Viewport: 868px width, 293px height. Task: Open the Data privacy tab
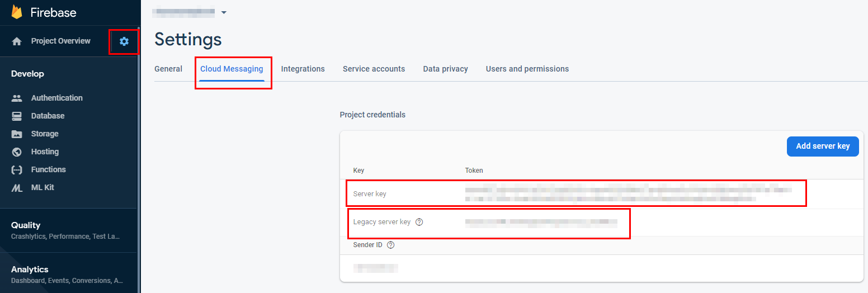coord(446,69)
